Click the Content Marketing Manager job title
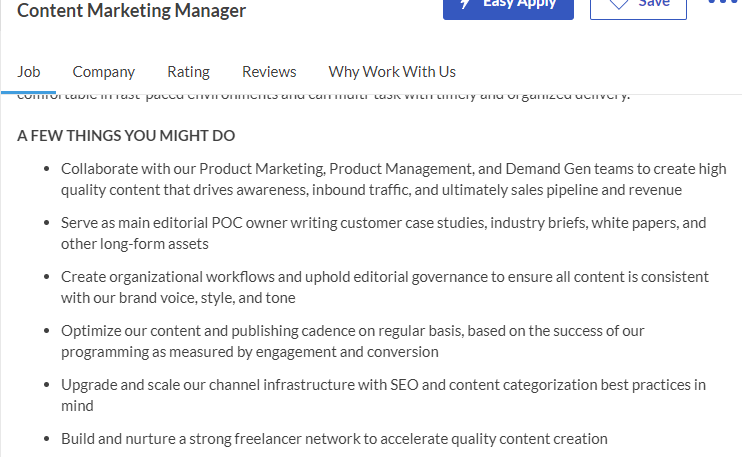 [x=132, y=10]
